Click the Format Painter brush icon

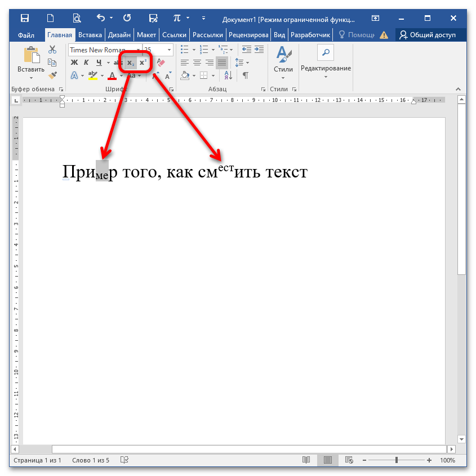point(52,75)
